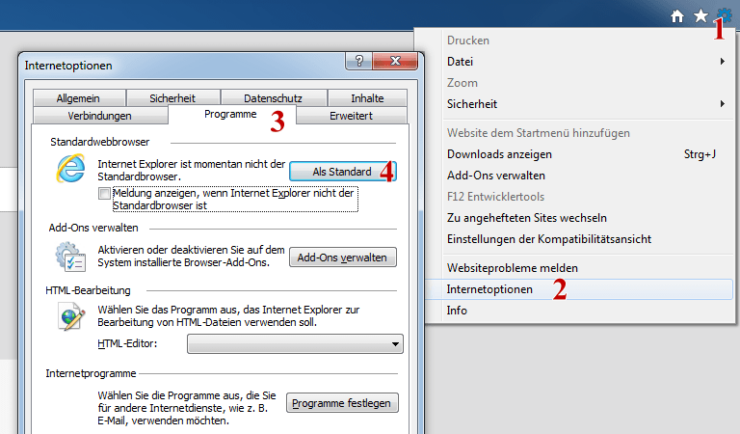Switch to the Allgemein tab
The width and height of the screenshot is (740, 434).
click(78, 98)
